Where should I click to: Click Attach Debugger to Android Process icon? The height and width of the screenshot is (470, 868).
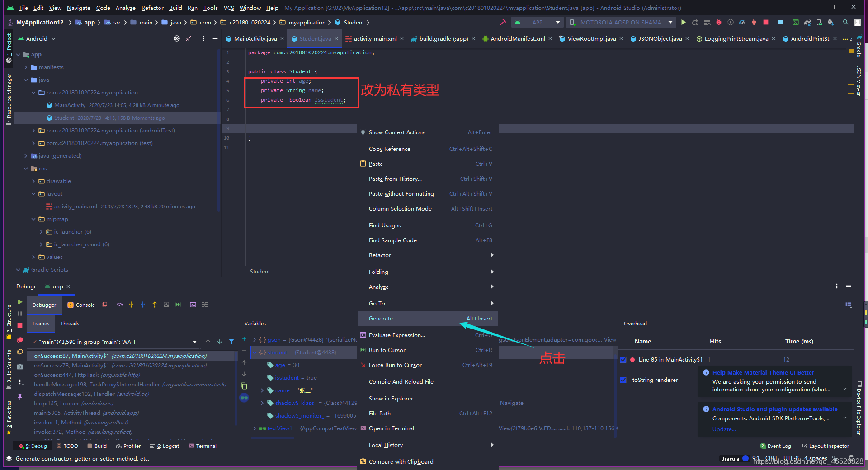(x=754, y=22)
